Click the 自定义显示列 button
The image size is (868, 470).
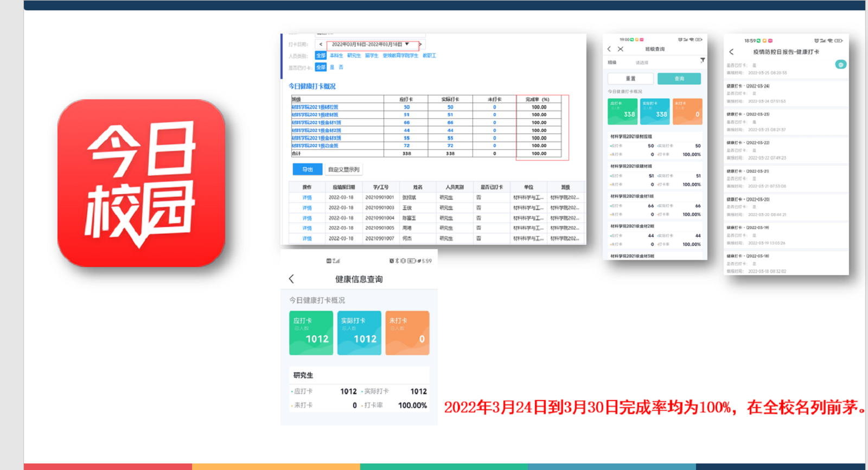point(343,169)
